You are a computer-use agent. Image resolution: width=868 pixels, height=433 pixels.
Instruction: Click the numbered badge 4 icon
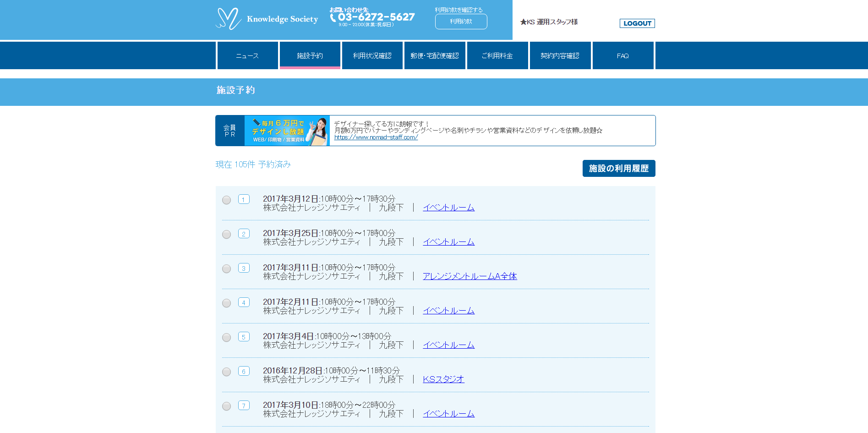(244, 302)
